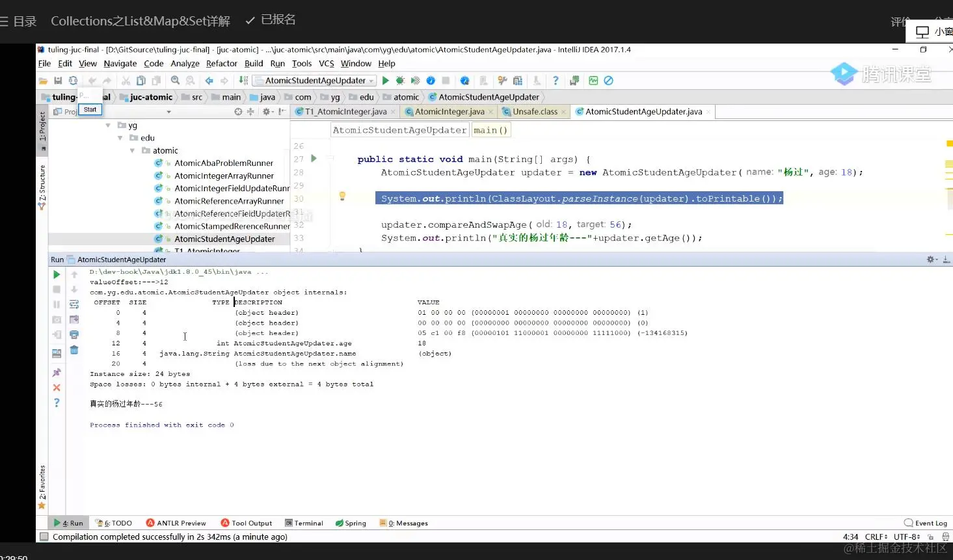Viewport: 953px width, 560px height.
Task: Click the Debug bug icon
Action: tap(400, 81)
